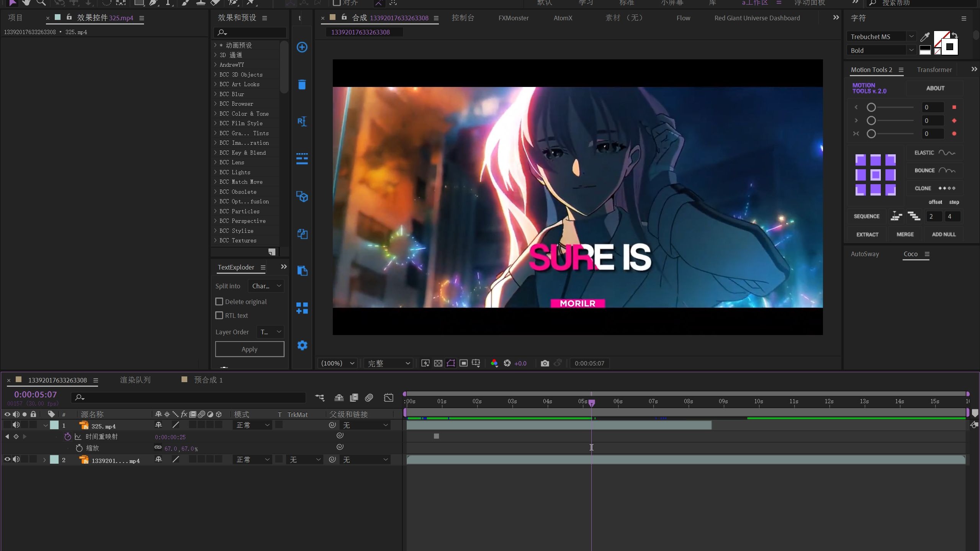Image resolution: width=980 pixels, height=551 pixels.
Task: Enable the RTL text checkbox
Action: pos(219,315)
